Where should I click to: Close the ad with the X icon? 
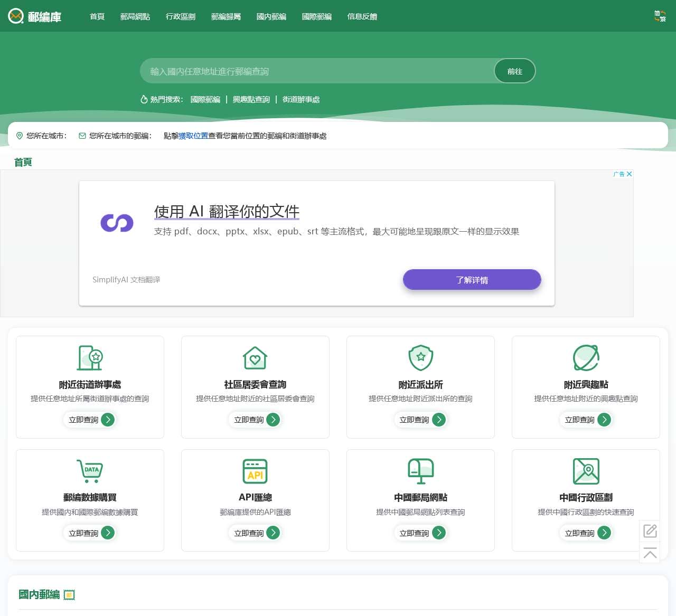point(629,174)
